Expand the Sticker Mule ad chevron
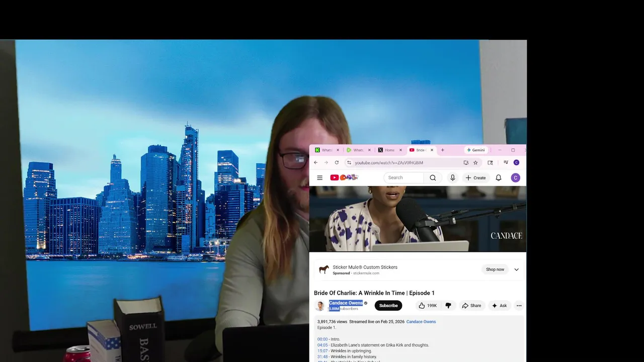The width and height of the screenshot is (644, 362). pos(516,269)
